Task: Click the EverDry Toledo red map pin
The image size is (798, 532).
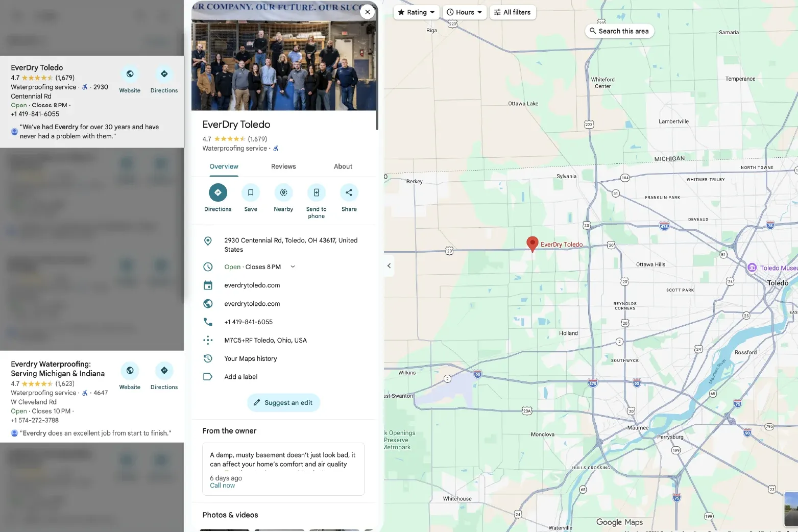Action: [532, 244]
